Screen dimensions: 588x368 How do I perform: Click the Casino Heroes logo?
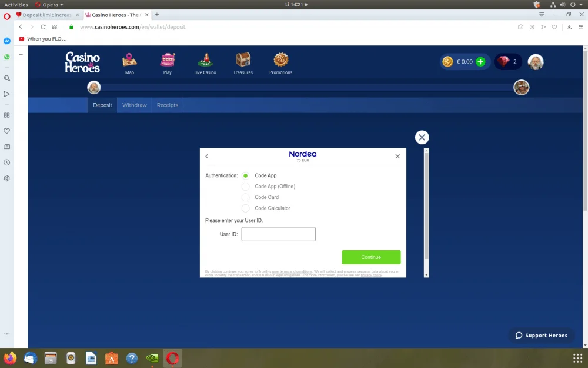tap(82, 62)
